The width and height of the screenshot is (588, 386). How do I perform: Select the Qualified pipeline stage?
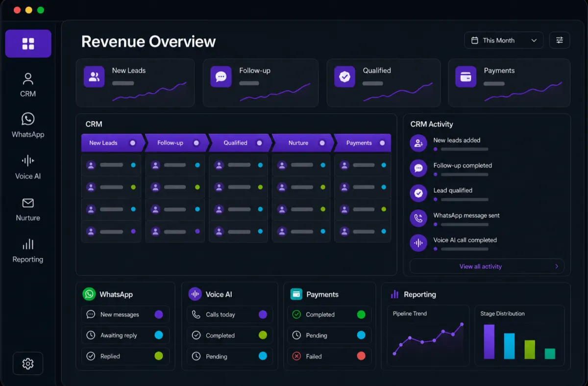point(240,143)
